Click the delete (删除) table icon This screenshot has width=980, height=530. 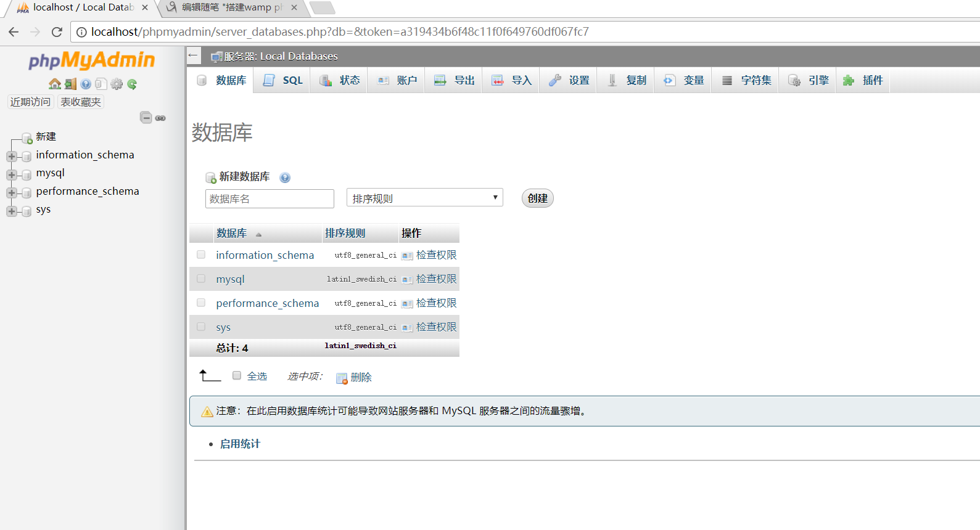(342, 378)
